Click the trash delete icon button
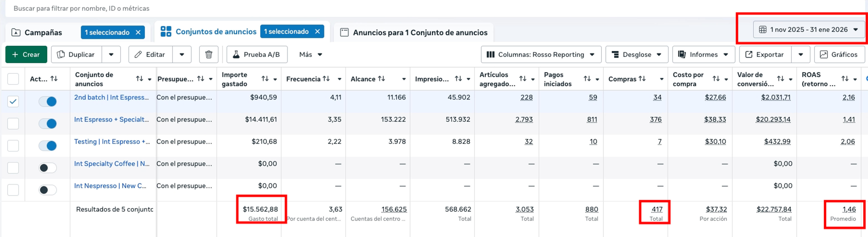This screenshot has width=868, height=237. pyautogui.click(x=209, y=54)
